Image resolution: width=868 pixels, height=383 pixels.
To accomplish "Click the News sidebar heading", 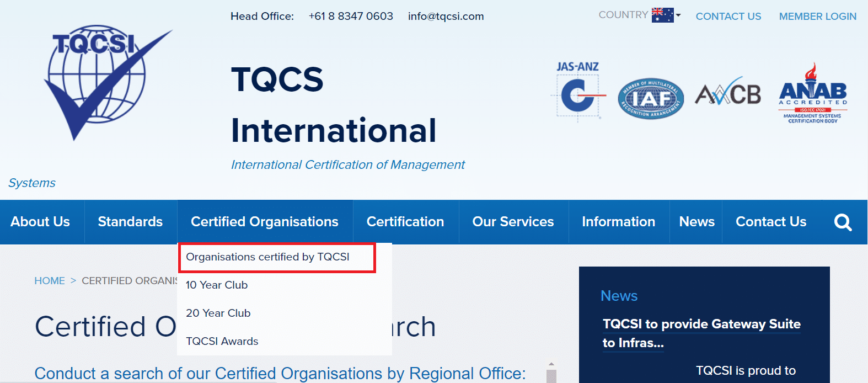I will coord(619,296).
